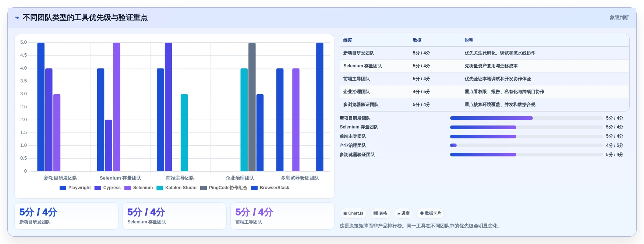Select the 表格 tag chip

[380, 213]
